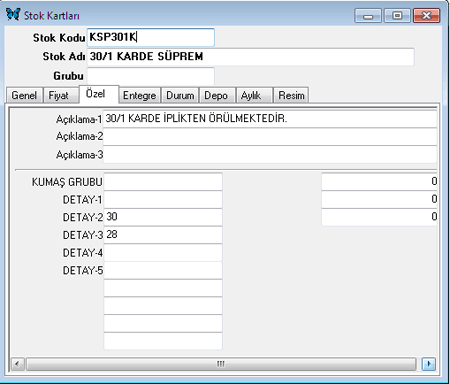The height and width of the screenshot is (384, 450).
Task: Click the DETAY-4 input field
Action: [163, 252]
